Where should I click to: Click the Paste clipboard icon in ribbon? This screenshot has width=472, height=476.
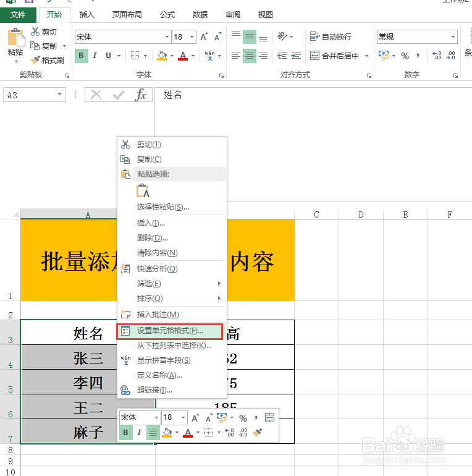pyautogui.click(x=16, y=37)
